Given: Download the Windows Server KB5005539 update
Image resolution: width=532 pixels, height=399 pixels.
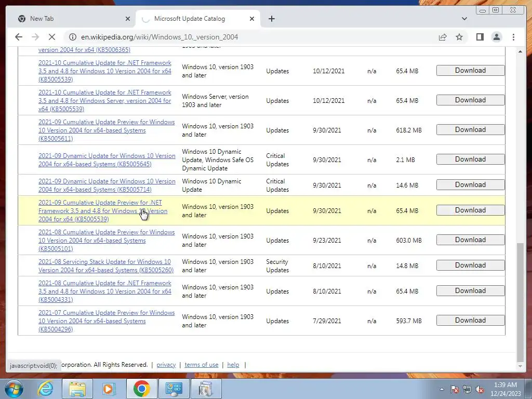Looking at the screenshot, I should [470, 100].
